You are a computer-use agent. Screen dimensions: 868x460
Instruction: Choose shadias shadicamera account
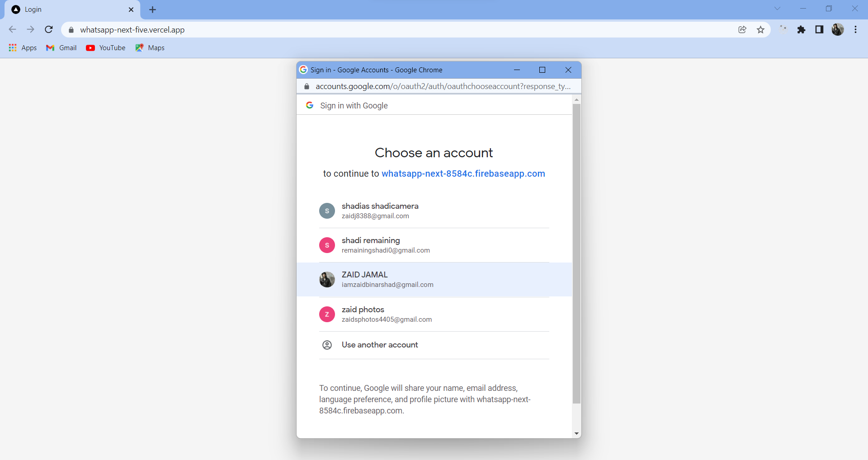pos(434,211)
